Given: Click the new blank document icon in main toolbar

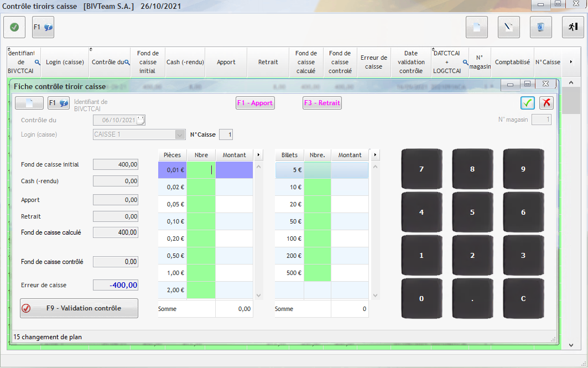Looking at the screenshot, I should point(476,27).
